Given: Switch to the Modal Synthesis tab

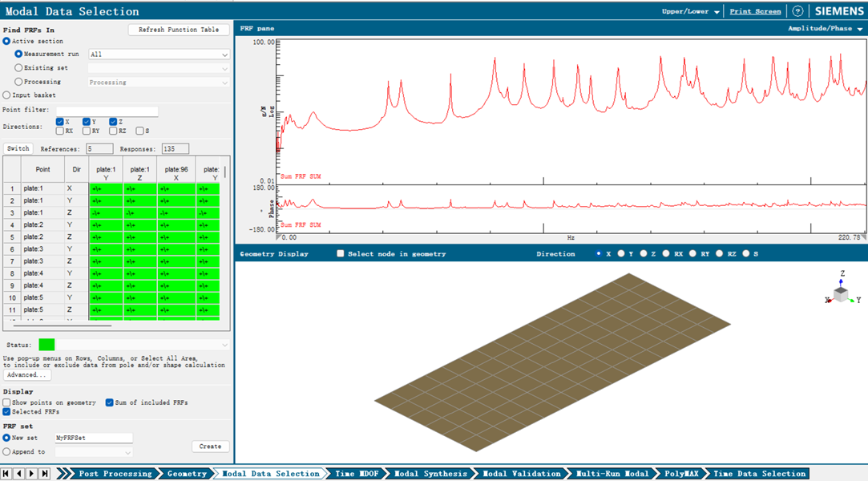Looking at the screenshot, I should tap(430, 474).
